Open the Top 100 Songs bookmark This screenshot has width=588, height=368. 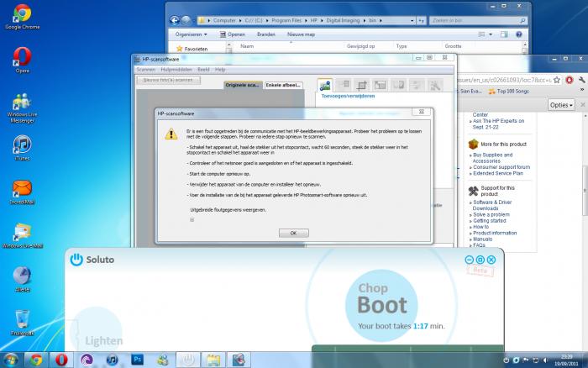click(x=508, y=91)
